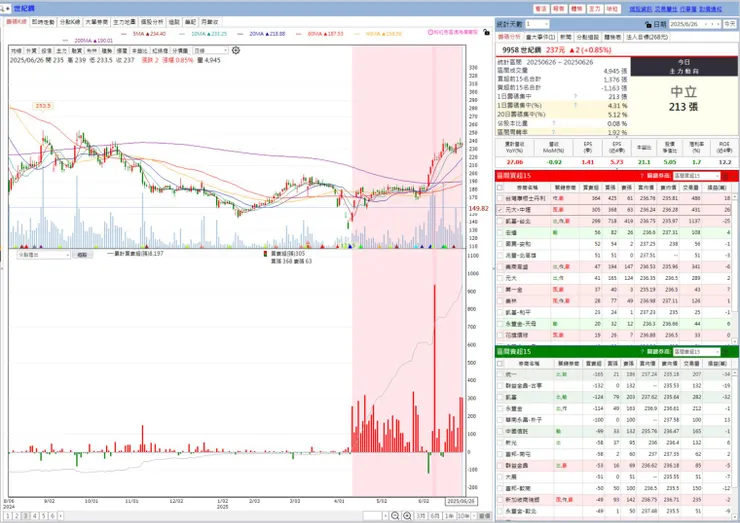The width and height of the screenshot is (740, 523).
Task: Toggle the 融資 indicator in chart toolbar
Action: (x=76, y=51)
